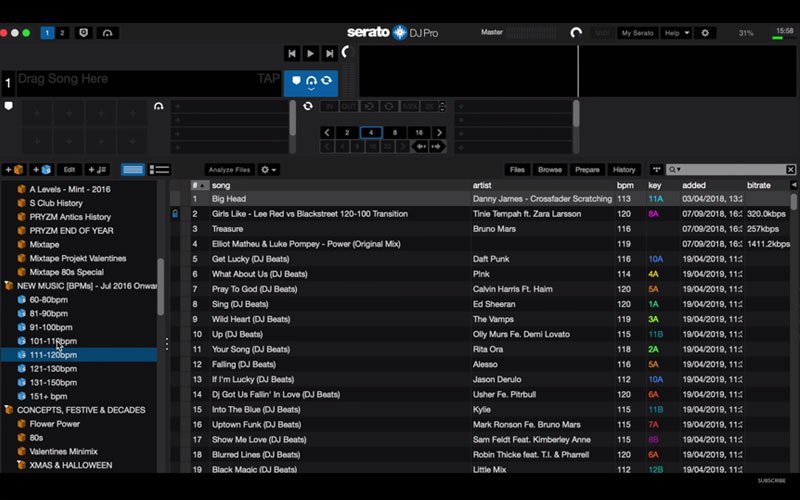Click the add playlist icon
This screenshot has width=800, height=500.
pos(98,170)
